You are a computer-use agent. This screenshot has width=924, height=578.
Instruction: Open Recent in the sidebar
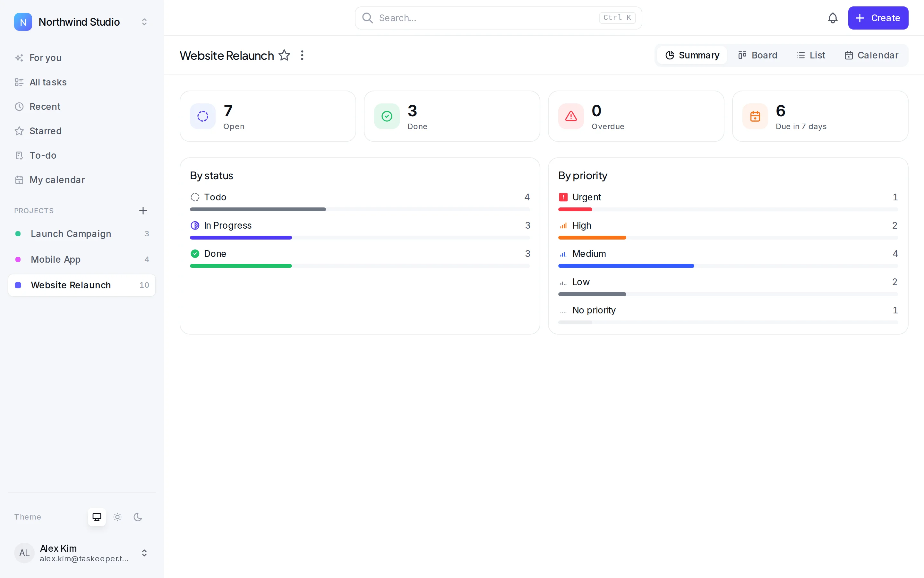click(82, 107)
